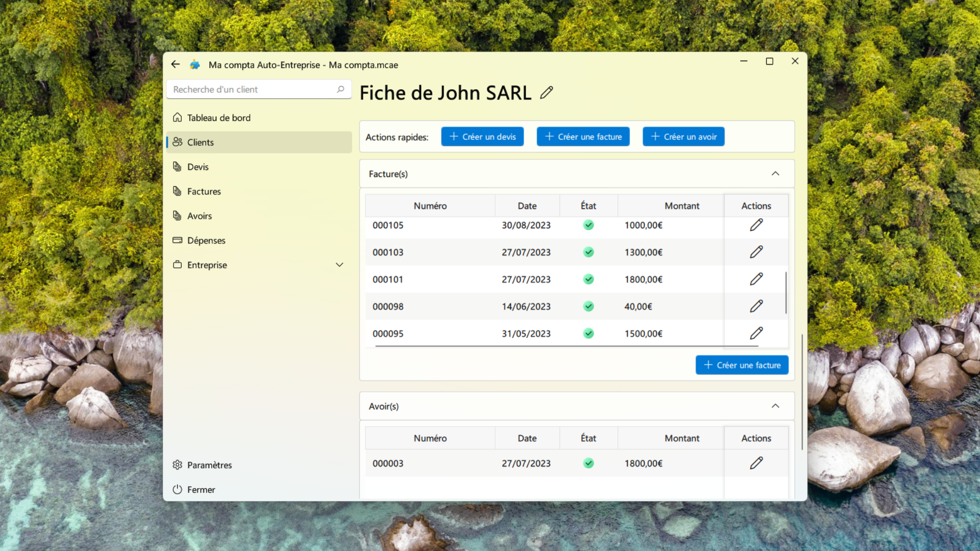
Task: Open the Paramètres settings
Action: tap(209, 465)
